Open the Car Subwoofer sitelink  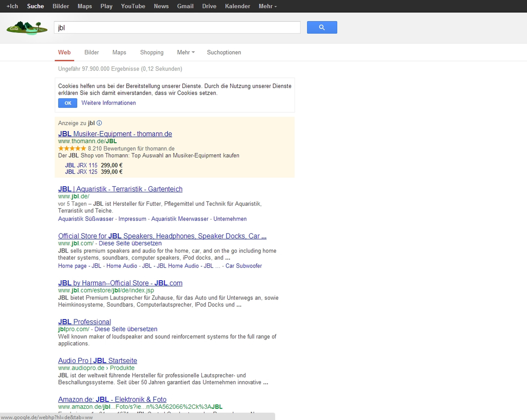(x=244, y=266)
